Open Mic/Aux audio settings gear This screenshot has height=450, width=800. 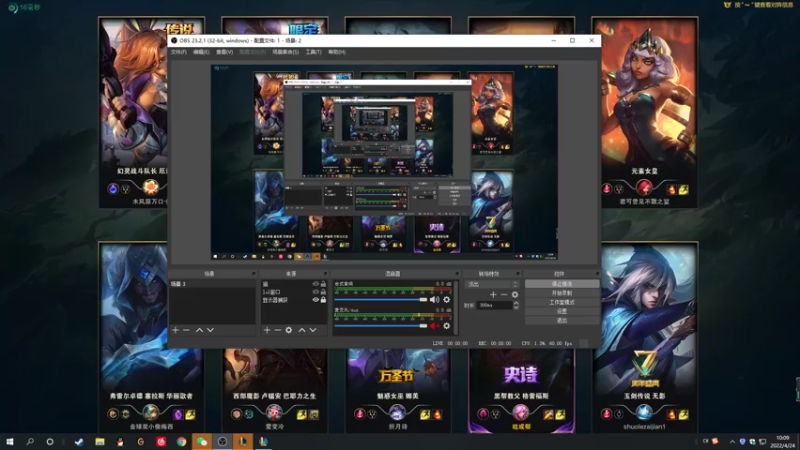pos(446,326)
